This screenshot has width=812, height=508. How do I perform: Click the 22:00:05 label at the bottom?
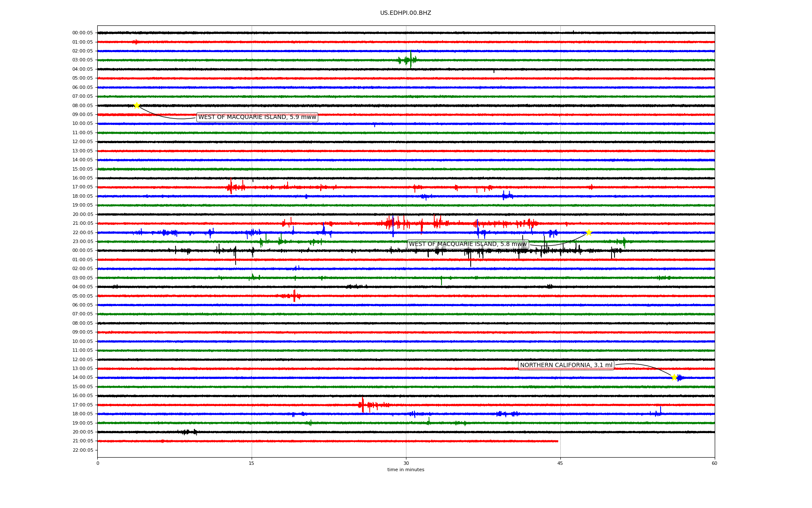click(82, 450)
